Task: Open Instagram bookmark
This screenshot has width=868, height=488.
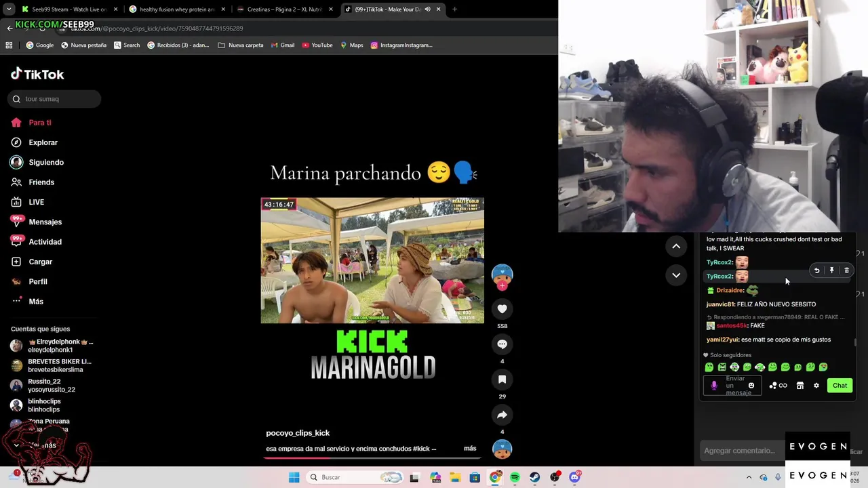Action: pyautogui.click(x=401, y=45)
